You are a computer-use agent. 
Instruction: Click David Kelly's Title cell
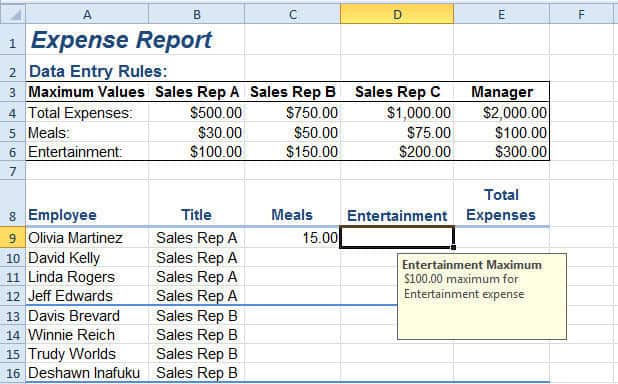pos(196,258)
